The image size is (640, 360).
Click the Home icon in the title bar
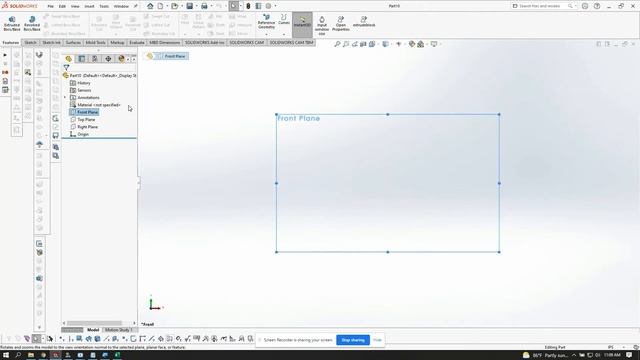point(150,6)
